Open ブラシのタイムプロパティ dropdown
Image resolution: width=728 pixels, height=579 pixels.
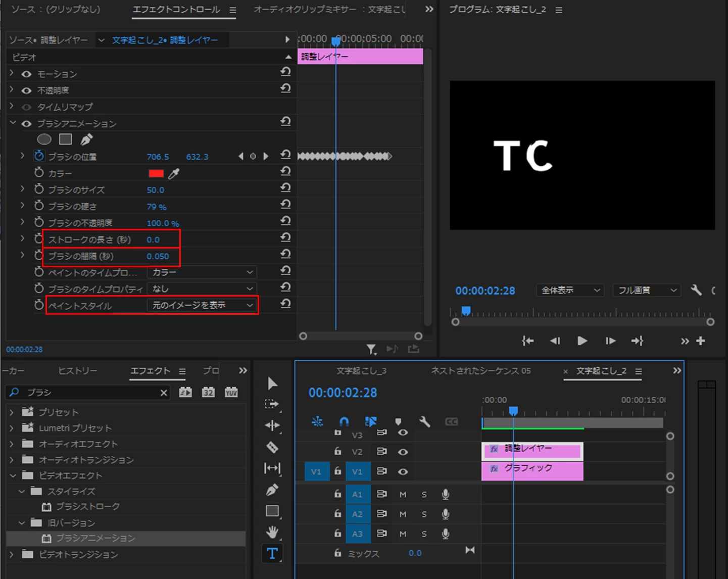[202, 288]
